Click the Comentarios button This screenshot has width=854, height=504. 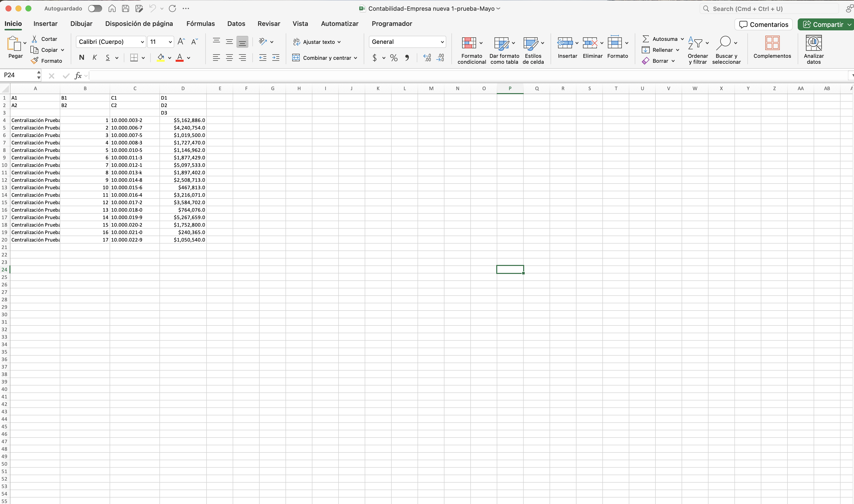[x=763, y=24]
